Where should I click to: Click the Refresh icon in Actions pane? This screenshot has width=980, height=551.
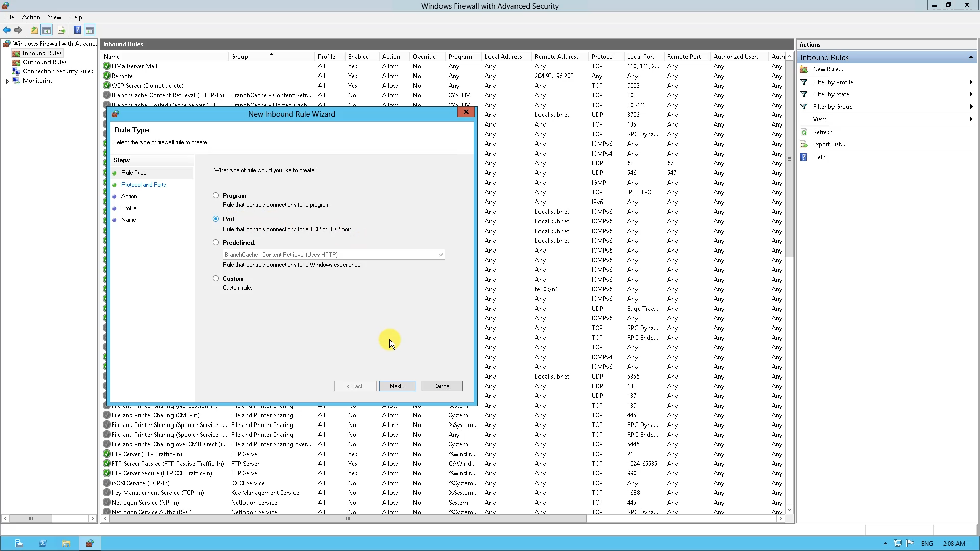click(804, 132)
